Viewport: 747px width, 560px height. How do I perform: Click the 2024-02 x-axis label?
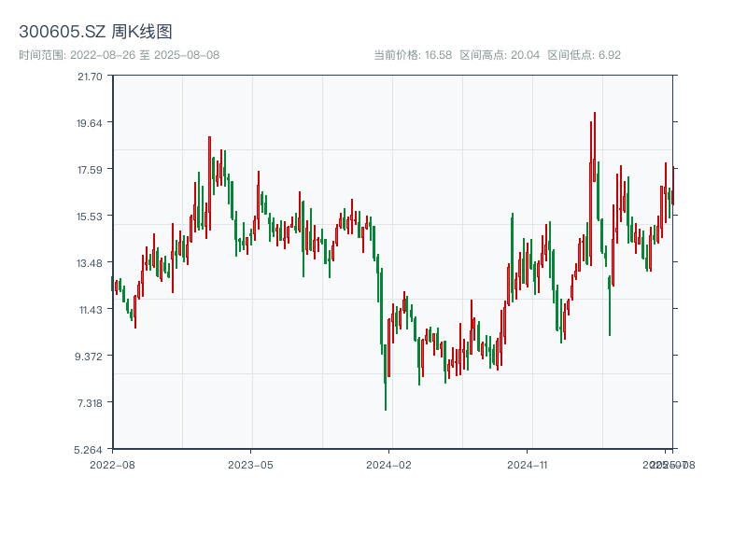coord(388,465)
